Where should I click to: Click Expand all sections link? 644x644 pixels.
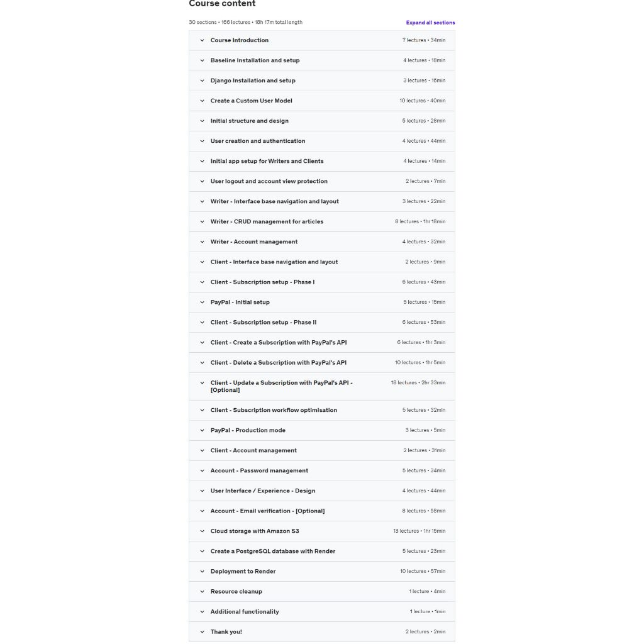430,23
